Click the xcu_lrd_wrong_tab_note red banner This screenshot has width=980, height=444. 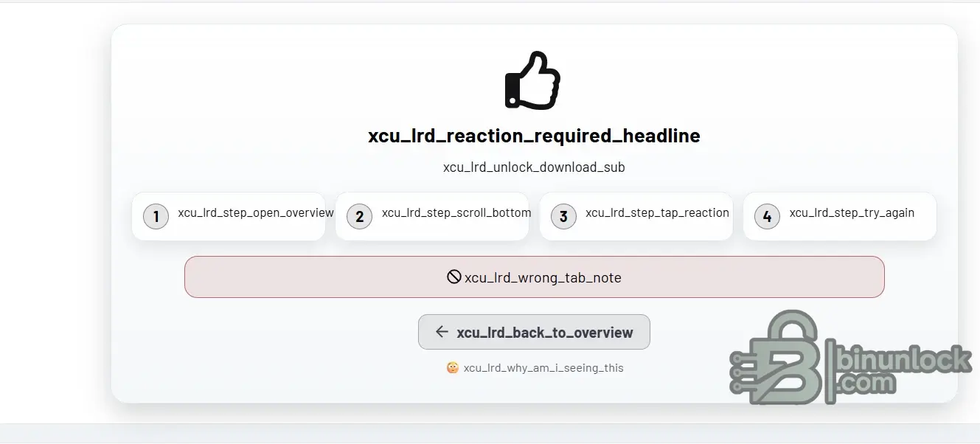[x=534, y=277]
